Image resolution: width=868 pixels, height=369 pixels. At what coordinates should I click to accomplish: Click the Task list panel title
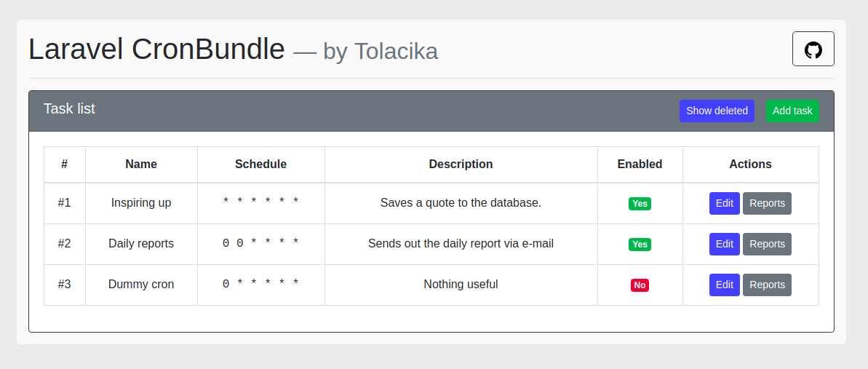tap(69, 108)
